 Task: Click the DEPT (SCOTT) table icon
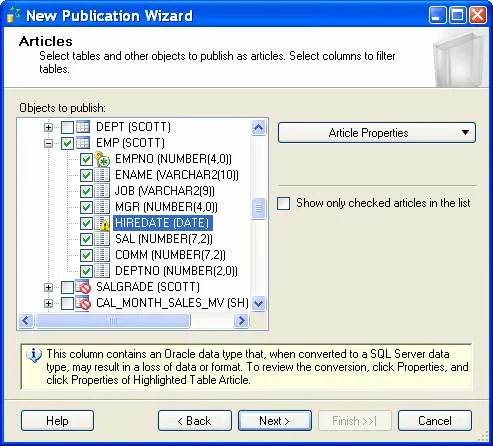click(83, 127)
